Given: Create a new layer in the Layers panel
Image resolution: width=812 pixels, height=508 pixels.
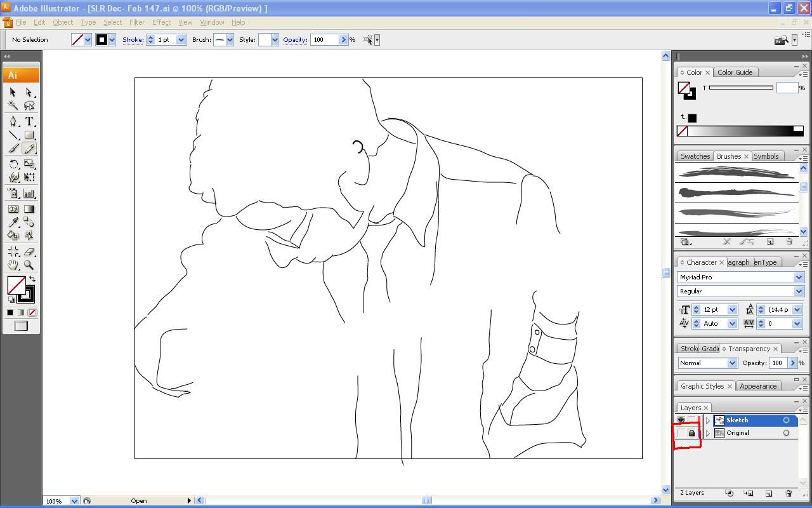Looking at the screenshot, I should click(769, 493).
